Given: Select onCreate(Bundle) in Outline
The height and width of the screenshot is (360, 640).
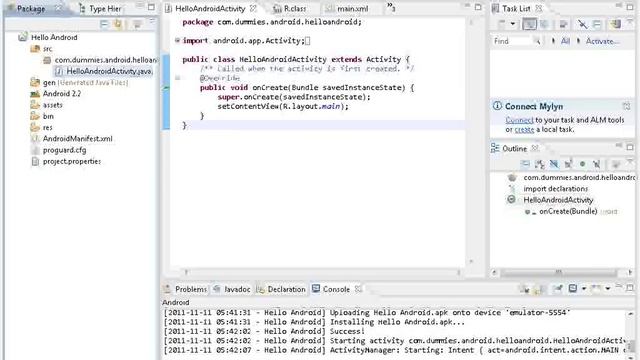Looking at the screenshot, I should click(x=568, y=211).
